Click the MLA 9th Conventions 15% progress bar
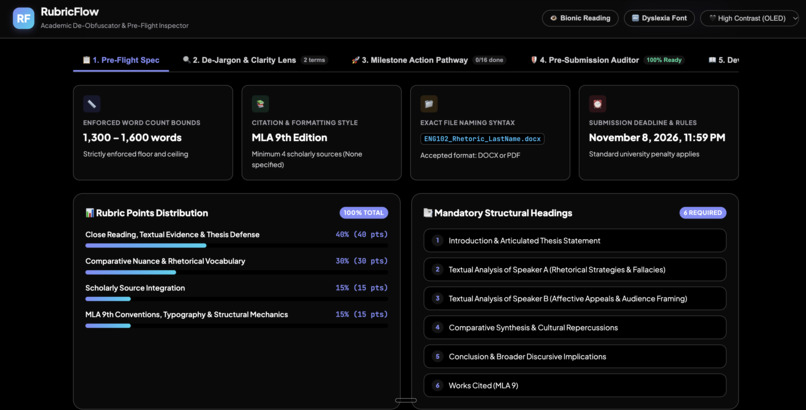The image size is (806, 410). pyautogui.click(x=236, y=326)
